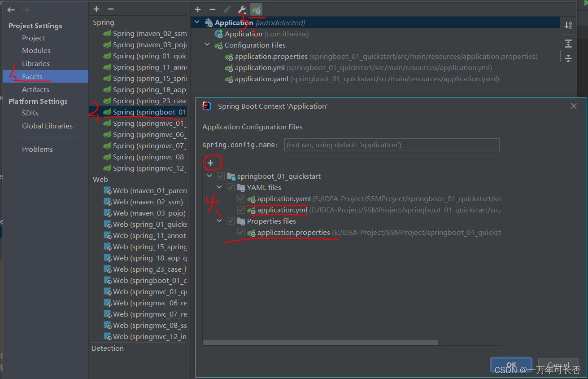Click the Web group header

pos(100,179)
